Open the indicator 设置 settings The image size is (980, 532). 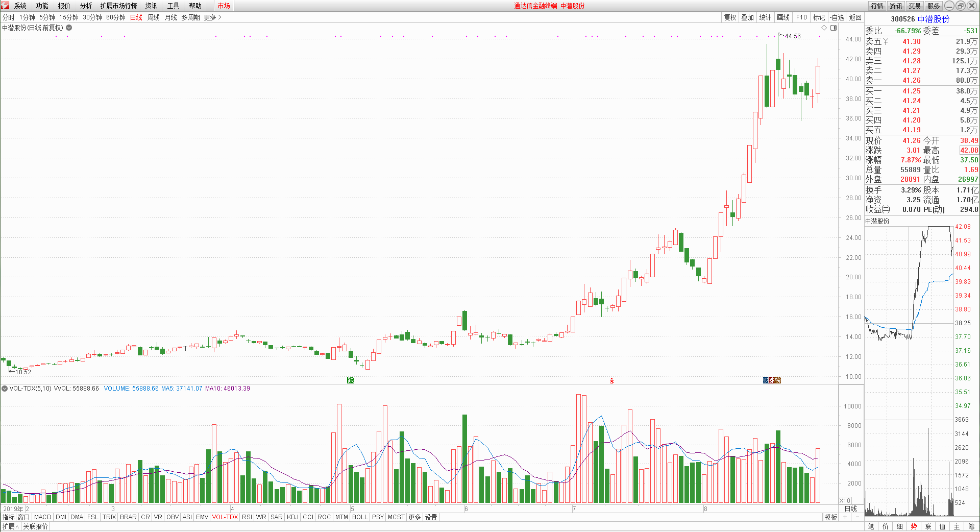(x=431, y=517)
